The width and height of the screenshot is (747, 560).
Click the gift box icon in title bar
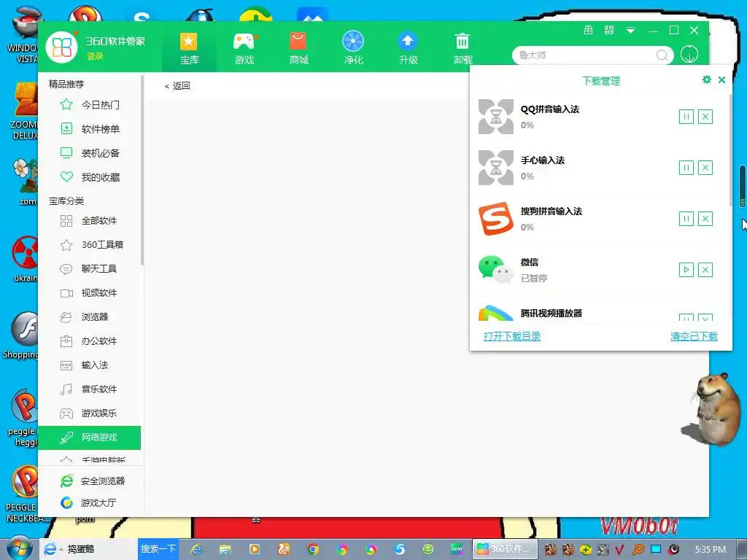click(x=589, y=31)
